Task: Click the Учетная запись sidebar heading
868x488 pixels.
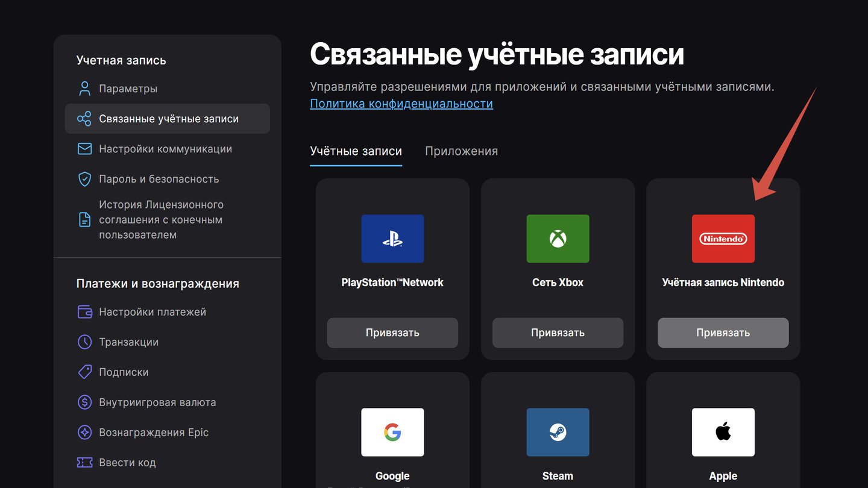Action: [x=121, y=60]
